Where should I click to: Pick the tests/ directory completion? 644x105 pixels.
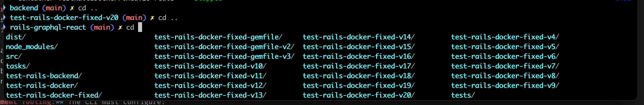(463, 95)
